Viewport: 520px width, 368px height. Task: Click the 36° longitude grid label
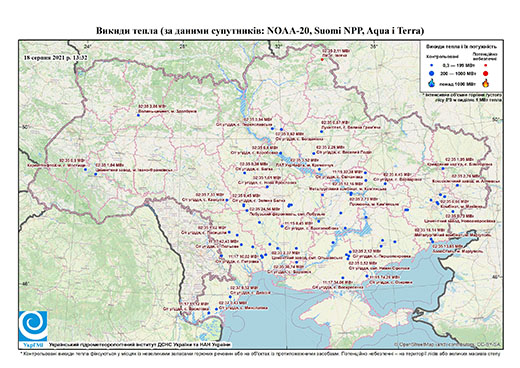374,46
